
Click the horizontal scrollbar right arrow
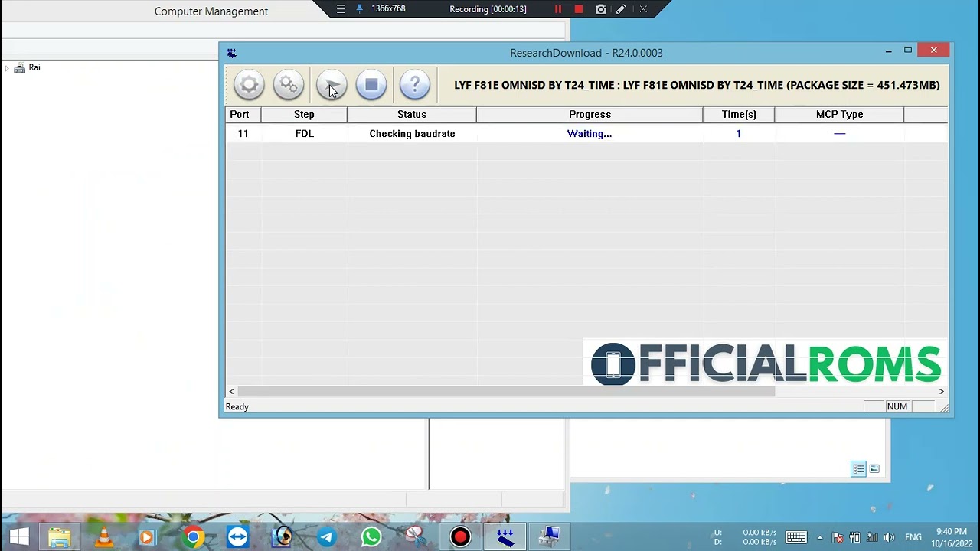click(942, 391)
